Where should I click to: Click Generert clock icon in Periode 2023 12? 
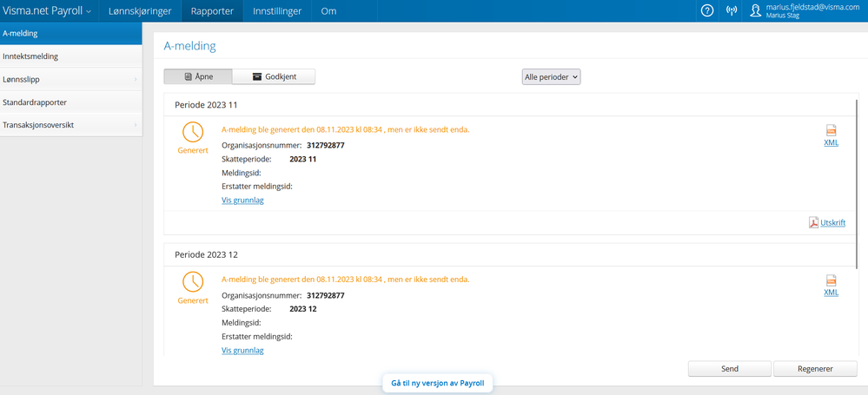[193, 281]
